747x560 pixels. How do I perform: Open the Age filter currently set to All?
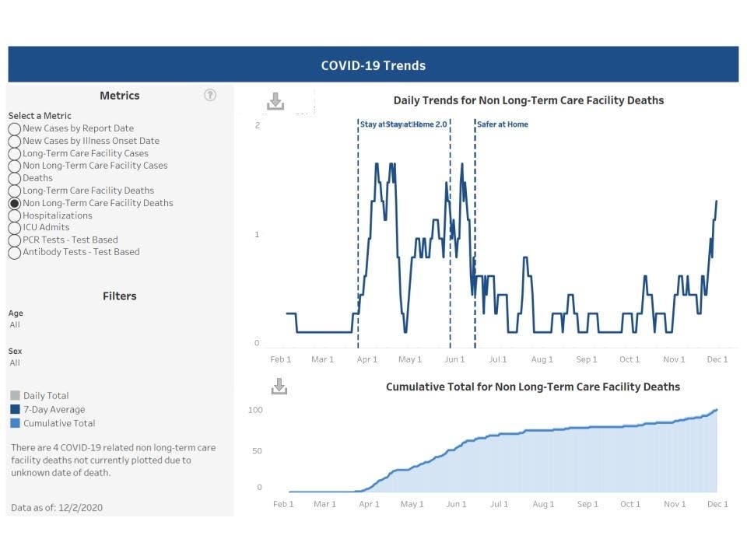[x=14, y=324]
